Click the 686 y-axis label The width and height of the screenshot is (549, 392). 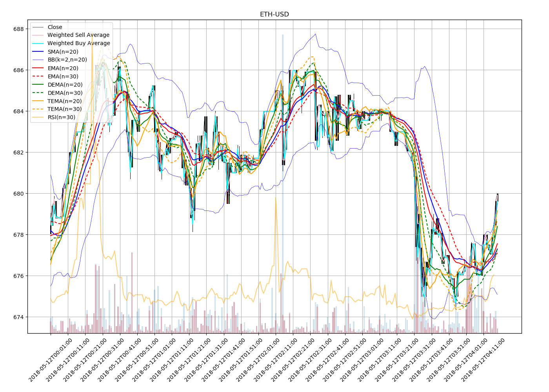tap(18, 70)
